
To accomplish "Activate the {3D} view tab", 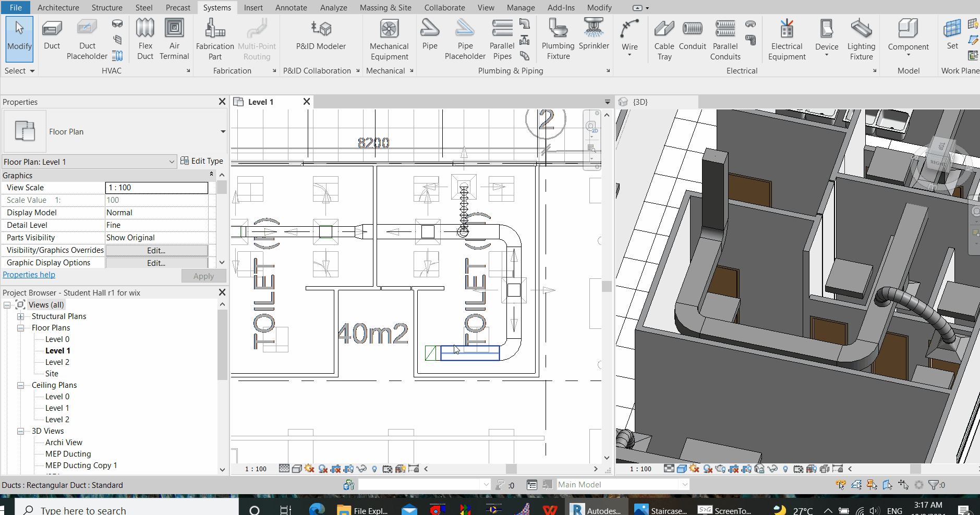I will click(x=640, y=102).
